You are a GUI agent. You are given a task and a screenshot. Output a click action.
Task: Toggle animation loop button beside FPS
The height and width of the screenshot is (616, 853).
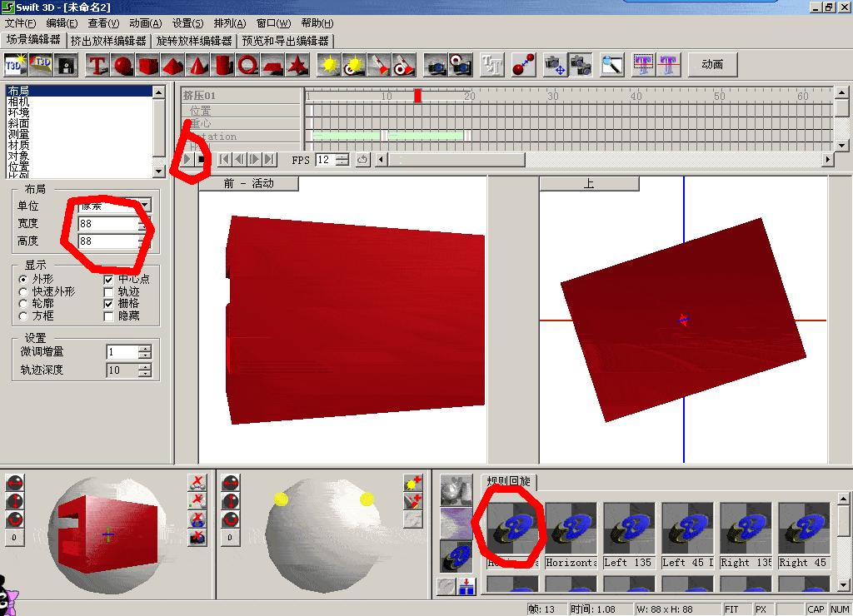point(362,160)
